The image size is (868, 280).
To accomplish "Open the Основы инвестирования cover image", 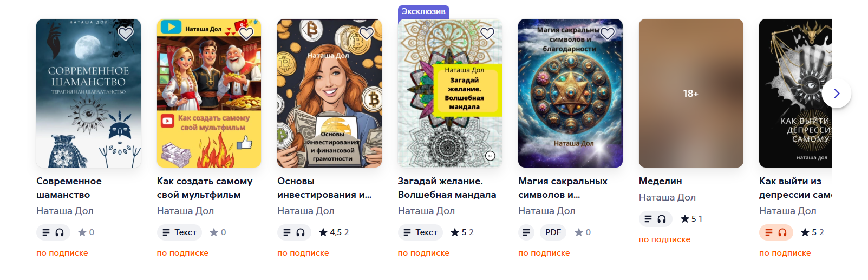I will click(x=329, y=93).
